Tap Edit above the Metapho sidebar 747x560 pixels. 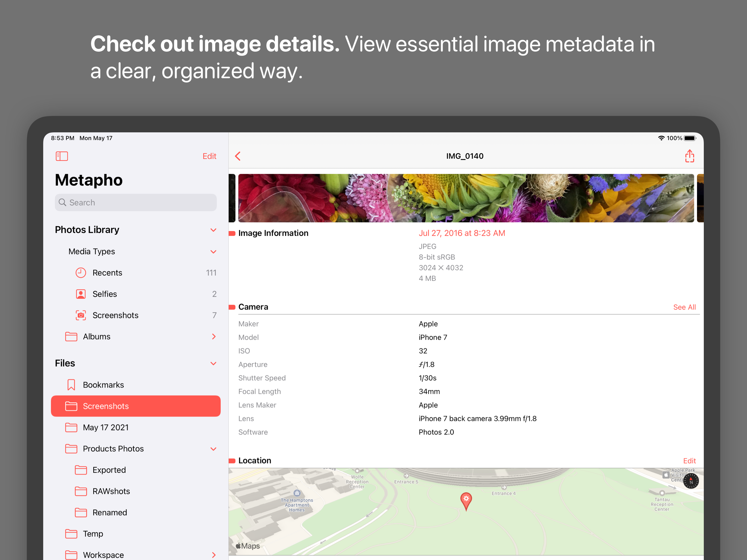click(x=209, y=156)
